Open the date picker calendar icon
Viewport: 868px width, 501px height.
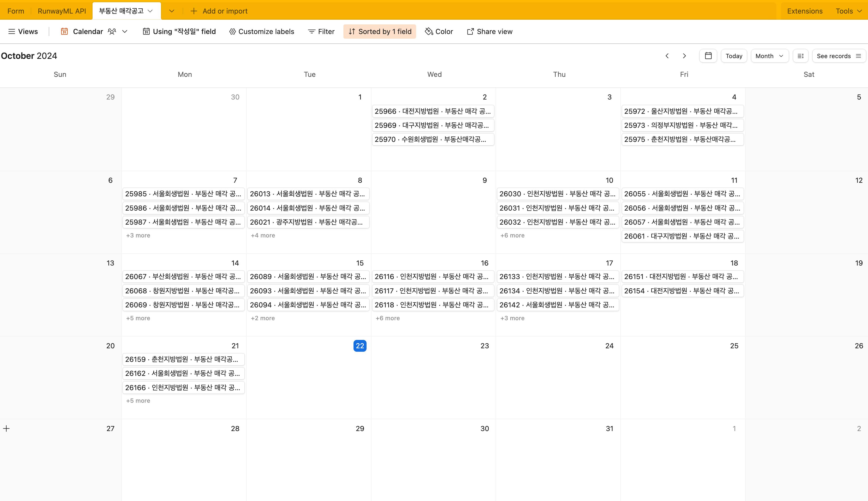pos(708,56)
